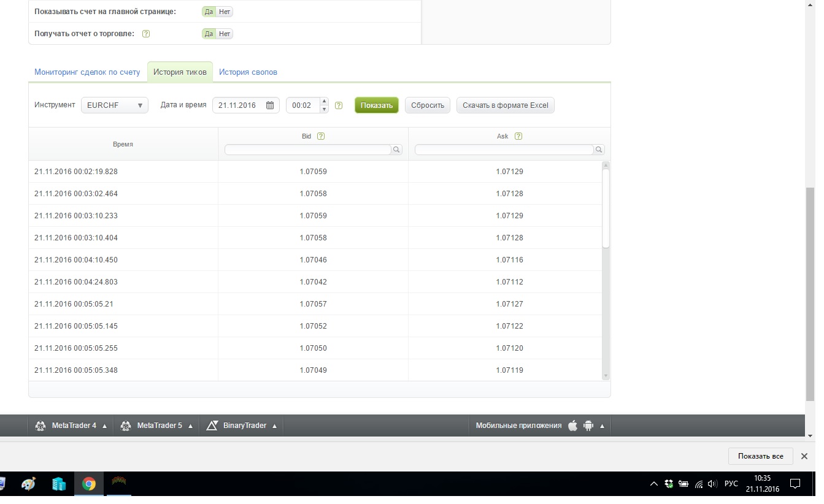Viewport: 824px width, 504px height.
Task: Show hidden system tray icons
Action: point(654,484)
